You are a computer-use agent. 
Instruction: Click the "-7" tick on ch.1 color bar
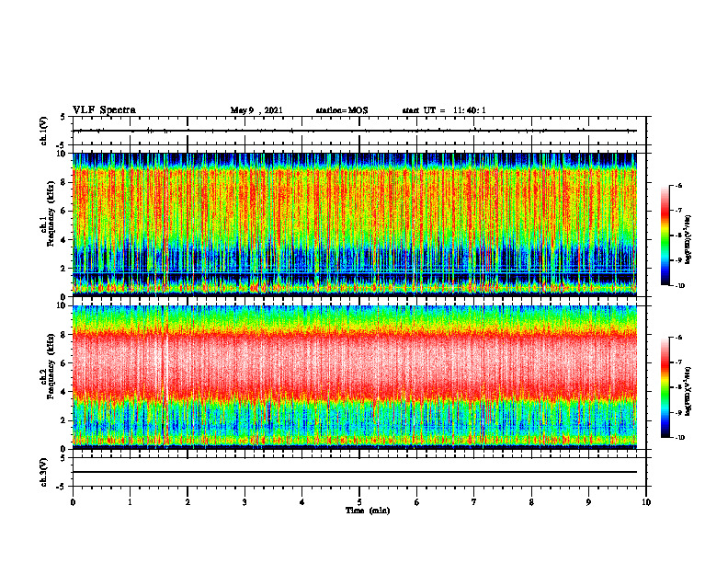tap(678, 211)
